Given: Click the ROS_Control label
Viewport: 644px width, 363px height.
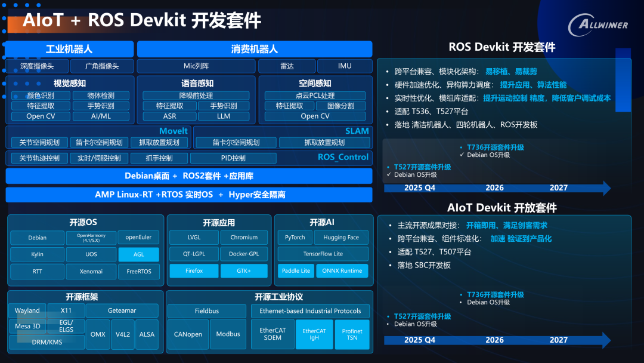Looking at the screenshot, I should click(x=343, y=157).
